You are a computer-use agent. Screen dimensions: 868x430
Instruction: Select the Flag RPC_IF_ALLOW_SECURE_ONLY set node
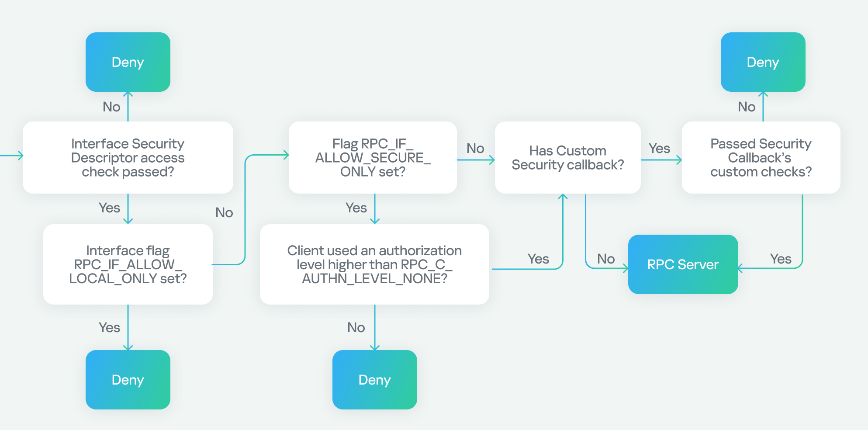373,157
